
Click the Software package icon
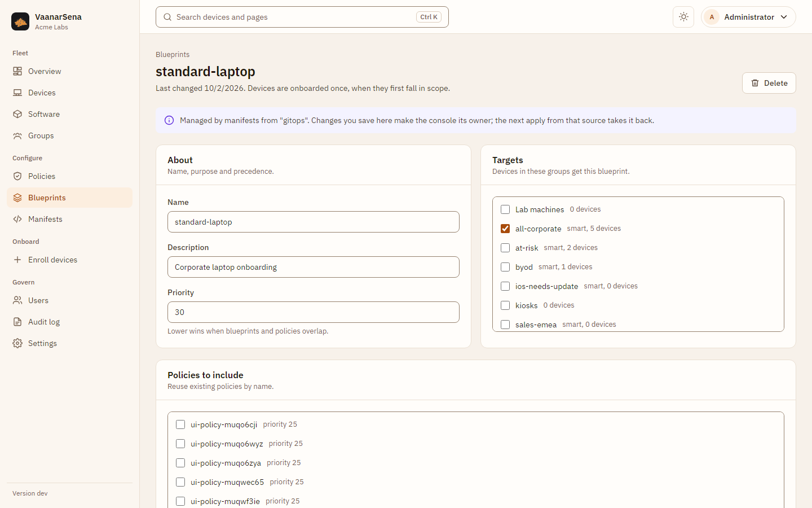tap(17, 114)
